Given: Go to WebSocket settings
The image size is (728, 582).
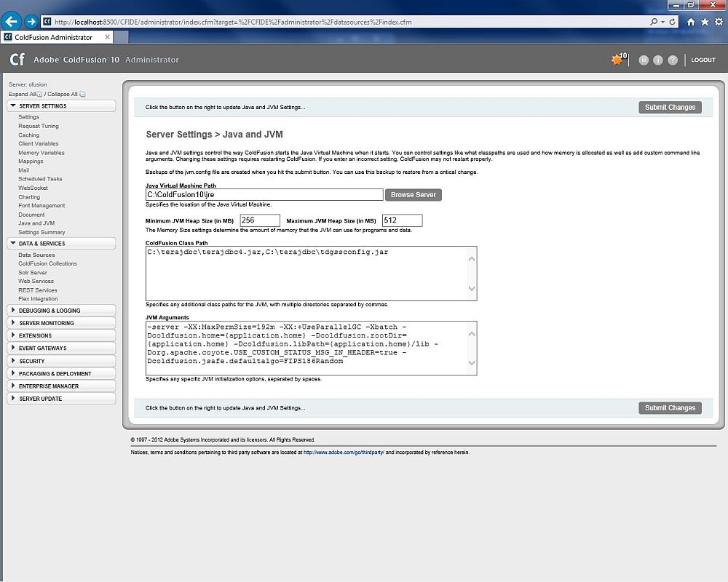Looking at the screenshot, I should coord(33,188).
